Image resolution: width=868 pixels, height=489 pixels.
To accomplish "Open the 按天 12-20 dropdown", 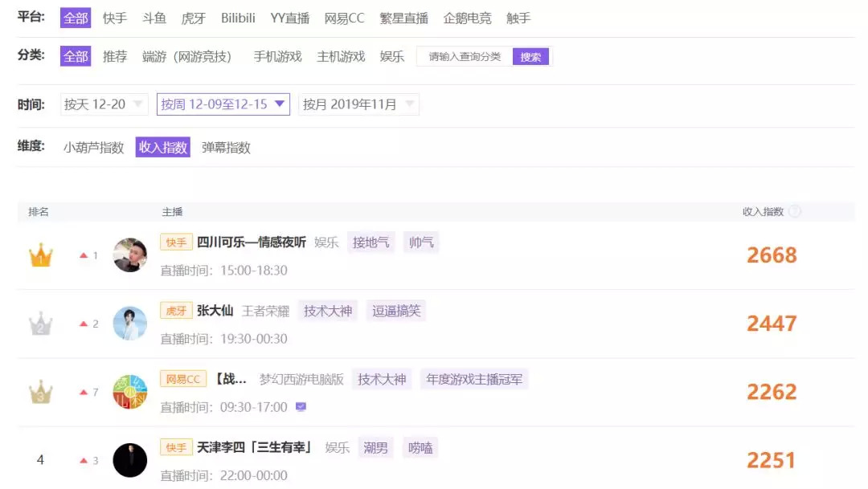I will 104,104.
